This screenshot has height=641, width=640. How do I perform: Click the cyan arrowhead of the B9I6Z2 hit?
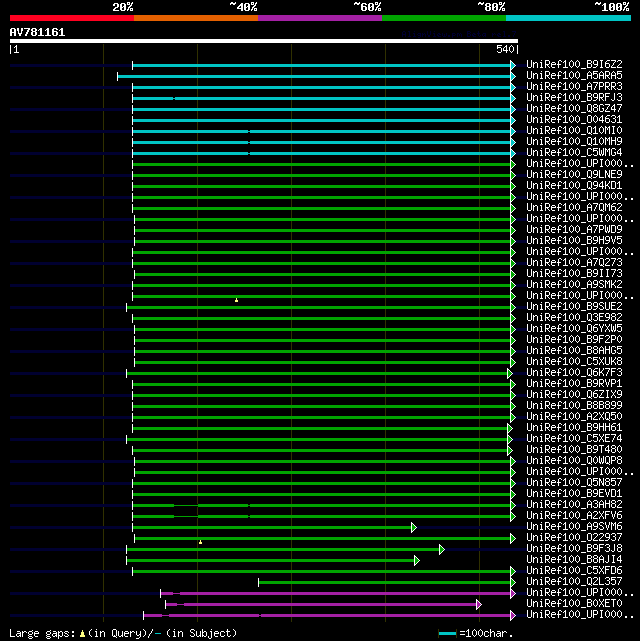[513, 65]
